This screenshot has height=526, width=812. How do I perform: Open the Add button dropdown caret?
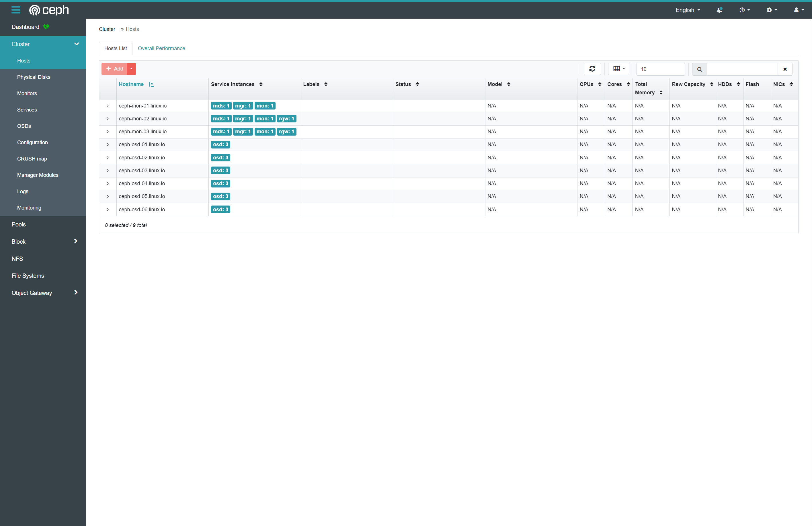[x=131, y=69]
